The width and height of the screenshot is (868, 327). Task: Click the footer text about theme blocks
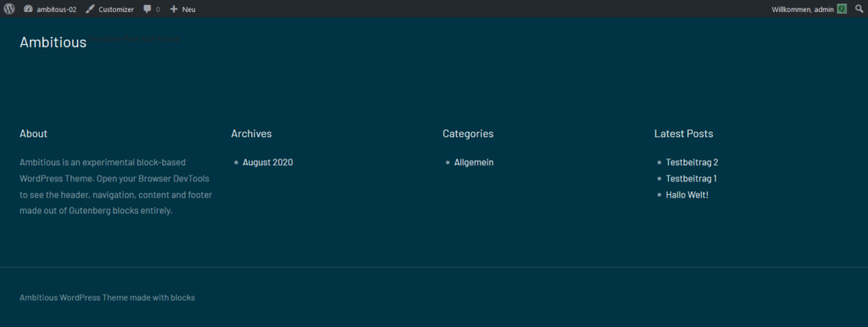click(108, 297)
